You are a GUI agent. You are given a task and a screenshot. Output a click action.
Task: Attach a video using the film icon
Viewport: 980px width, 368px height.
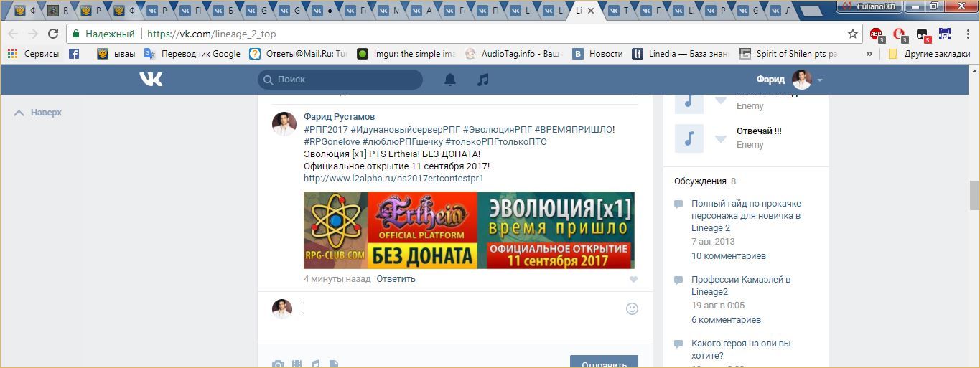297,364
